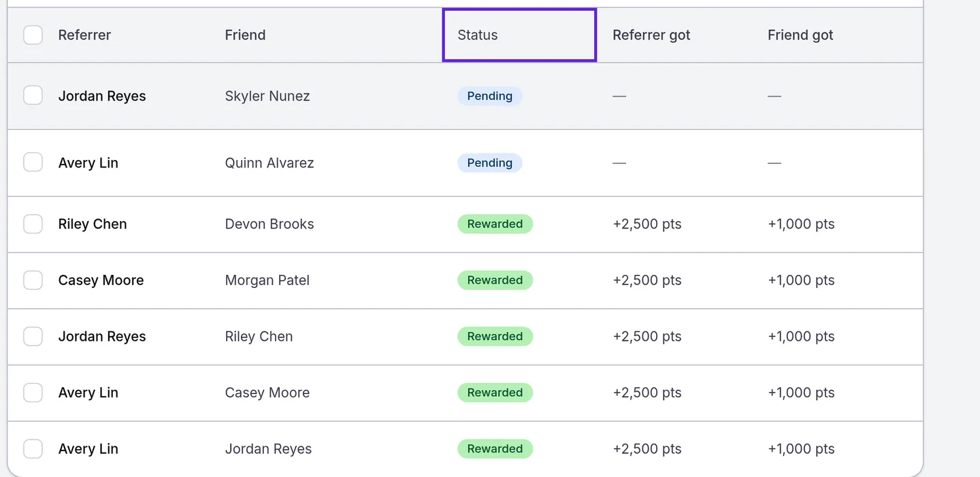Screen dimensions: 980x477
Task: Click the Pending badge for Skyler Nunez
Action: [x=490, y=96]
